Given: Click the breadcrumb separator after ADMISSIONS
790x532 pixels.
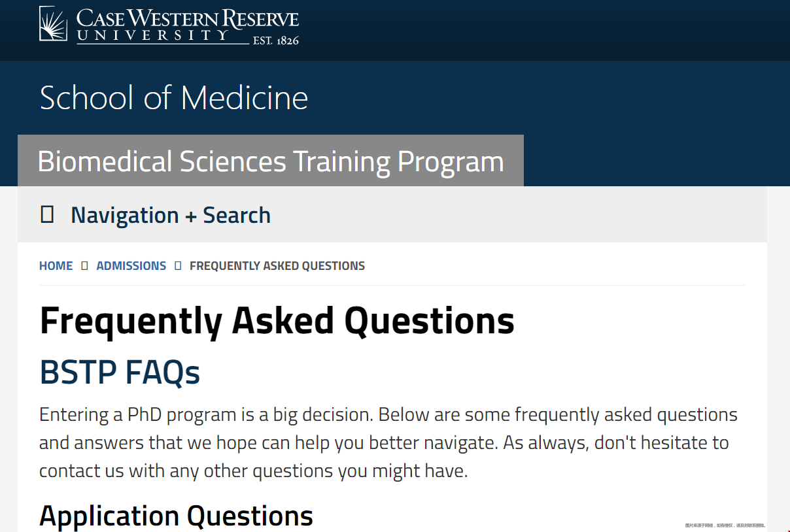Looking at the screenshot, I should 178,266.
